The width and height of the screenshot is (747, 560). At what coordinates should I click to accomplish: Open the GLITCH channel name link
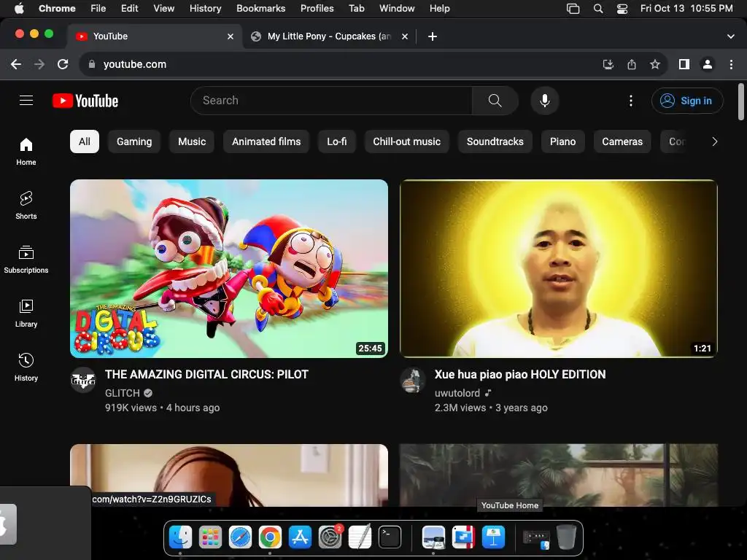pos(123,393)
